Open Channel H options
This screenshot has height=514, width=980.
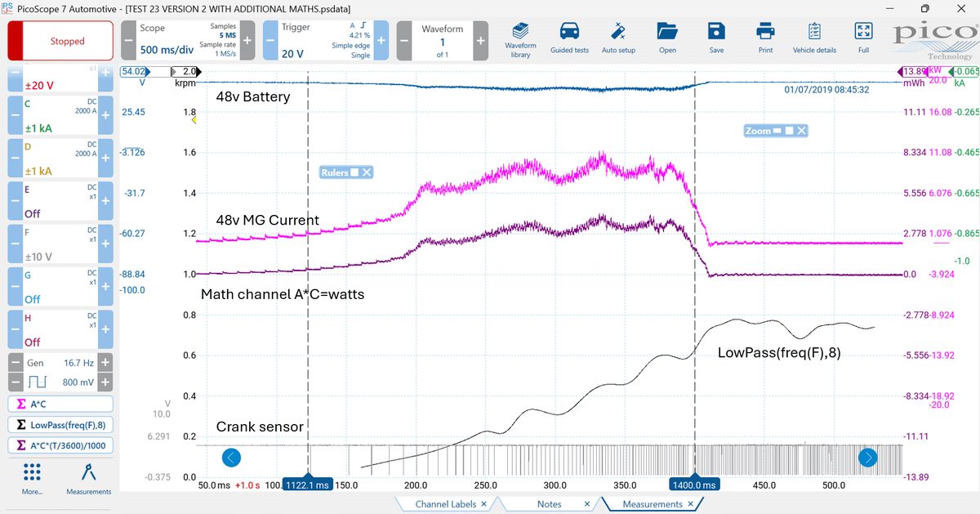pos(60,329)
